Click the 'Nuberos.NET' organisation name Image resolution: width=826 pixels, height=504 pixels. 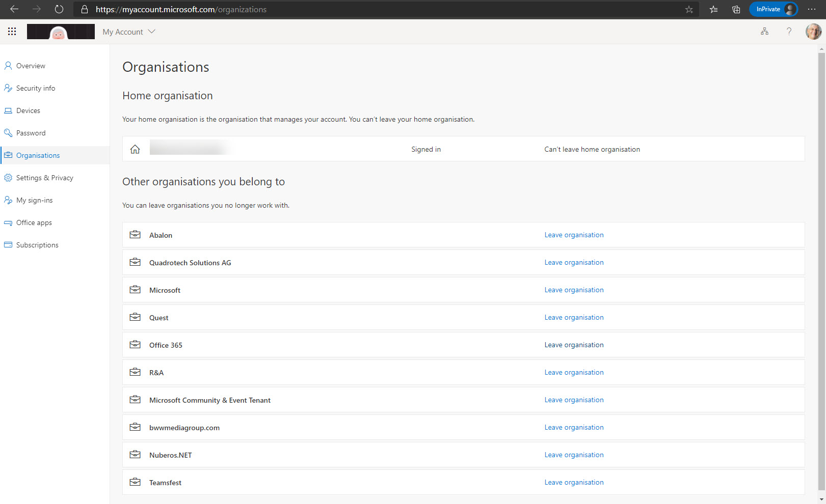coord(171,455)
